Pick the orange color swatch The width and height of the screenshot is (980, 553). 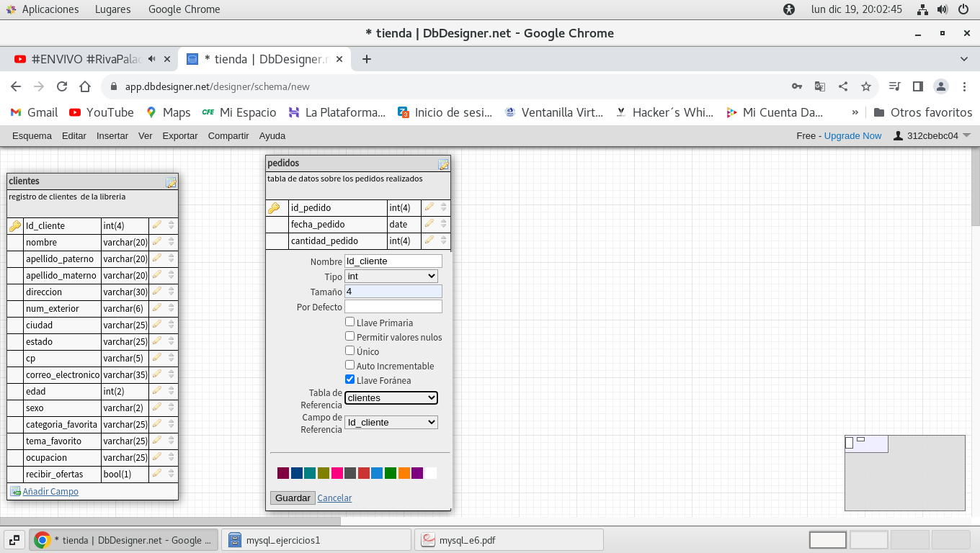[x=404, y=473]
